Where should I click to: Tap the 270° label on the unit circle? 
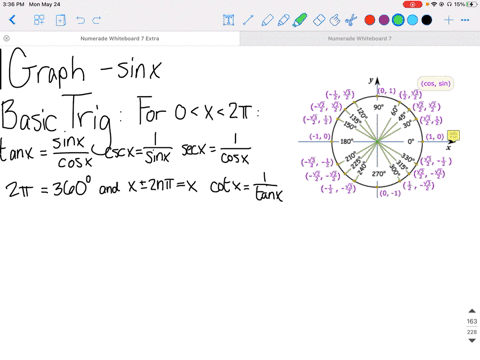click(379, 174)
